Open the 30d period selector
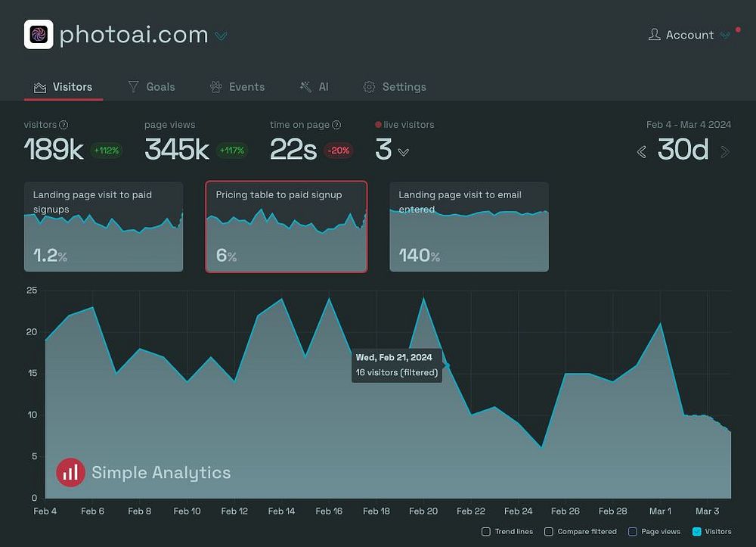The height and width of the screenshot is (547, 756). click(x=683, y=150)
